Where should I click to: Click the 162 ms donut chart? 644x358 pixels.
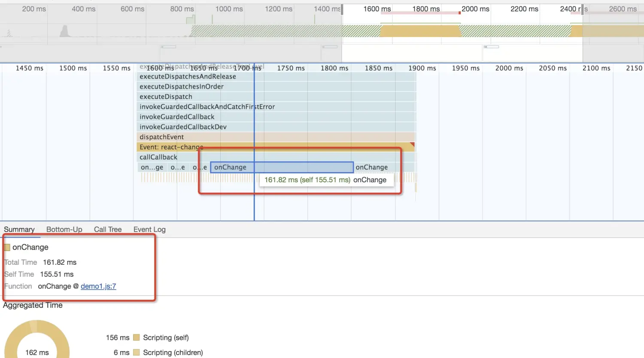[x=37, y=340]
